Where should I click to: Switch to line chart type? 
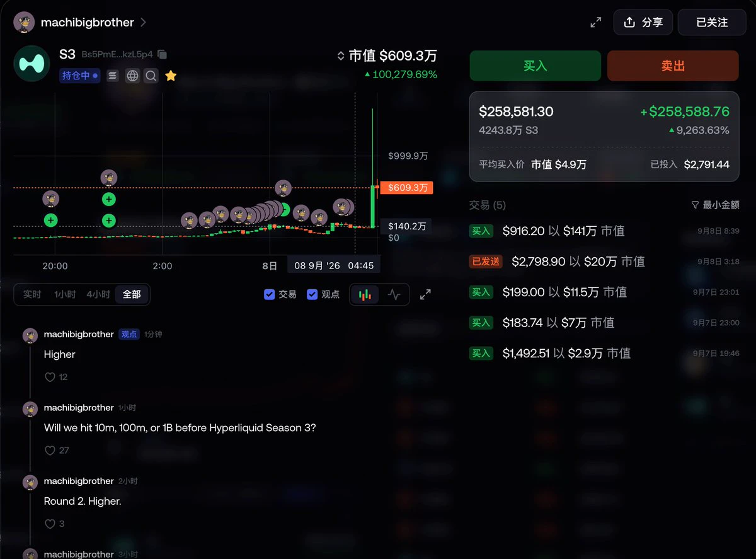394,294
